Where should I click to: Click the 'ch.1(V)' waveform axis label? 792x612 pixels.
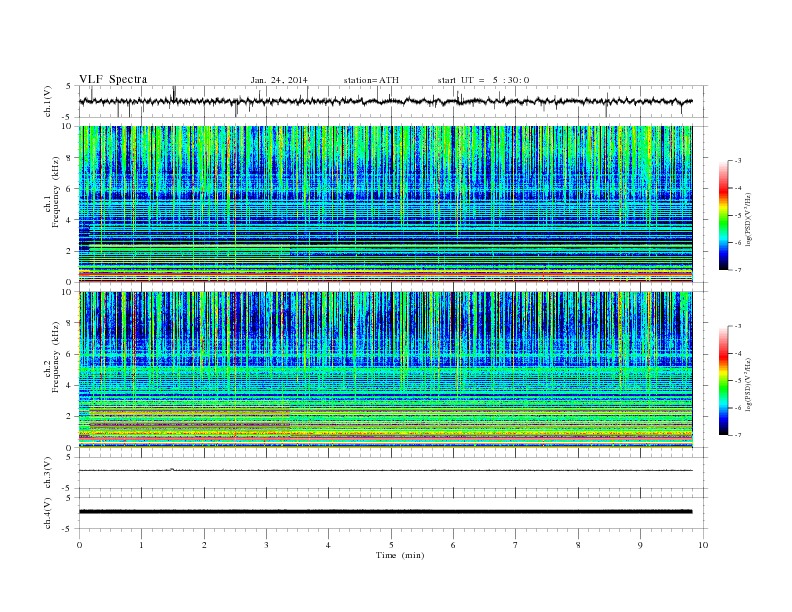[48, 101]
